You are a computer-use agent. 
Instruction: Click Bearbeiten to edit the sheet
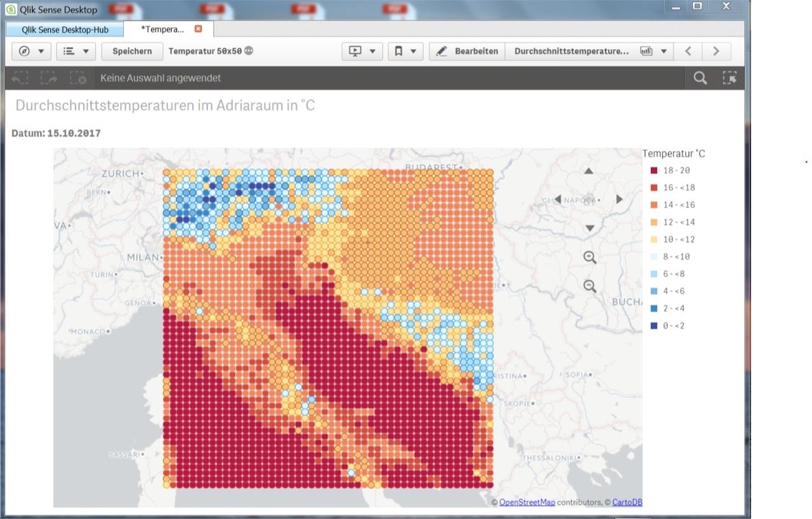point(467,51)
